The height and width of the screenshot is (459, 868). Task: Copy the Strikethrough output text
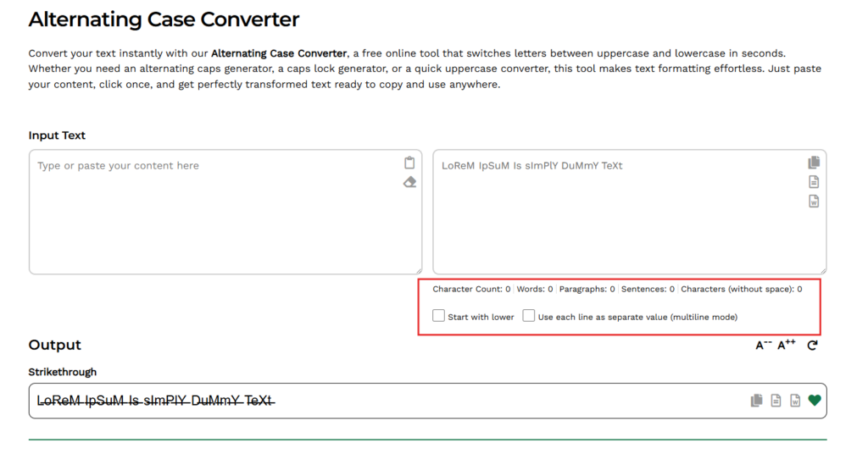[756, 401]
